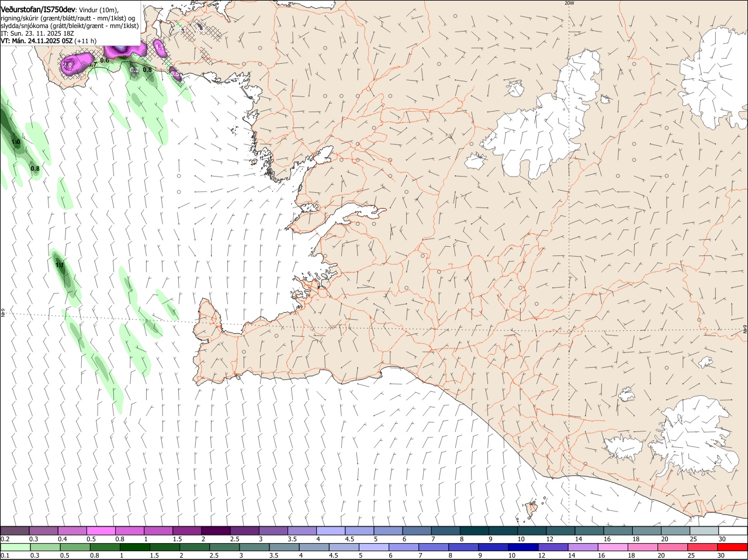Pick pink rain swatch between 16 and 18
Screen dimensions: 748x560
pyautogui.click(x=614, y=547)
